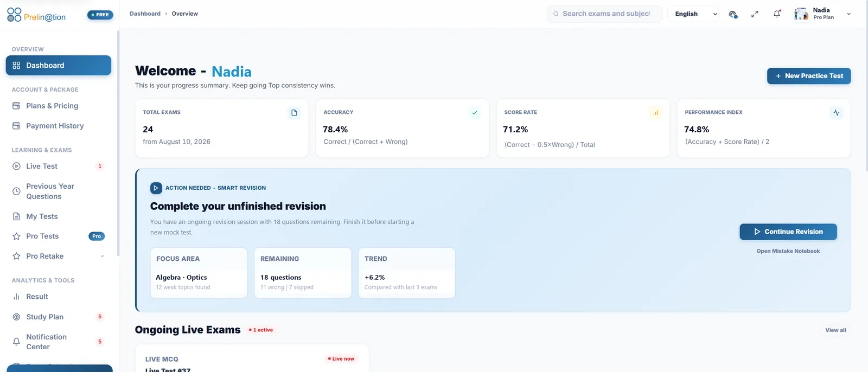Click the Notification Center bell icon
The height and width of the screenshot is (372, 868).
pos(16,342)
